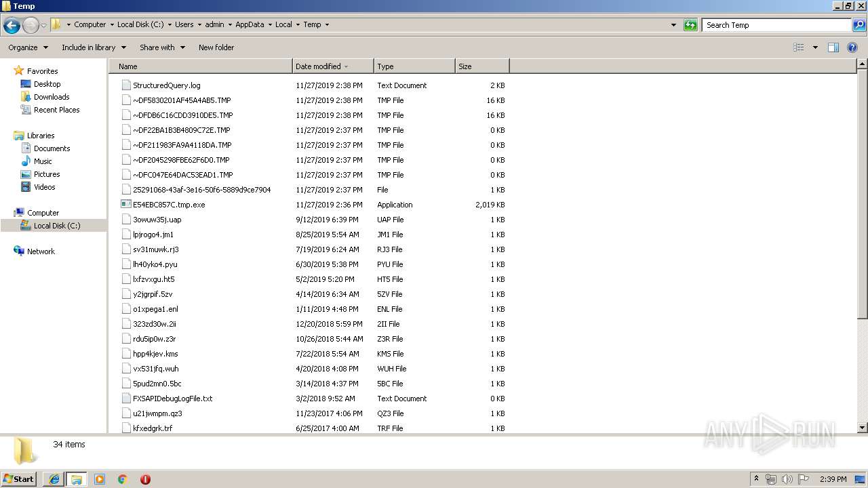Expand the view options dropdown arrow
868x488 pixels.
815,47
